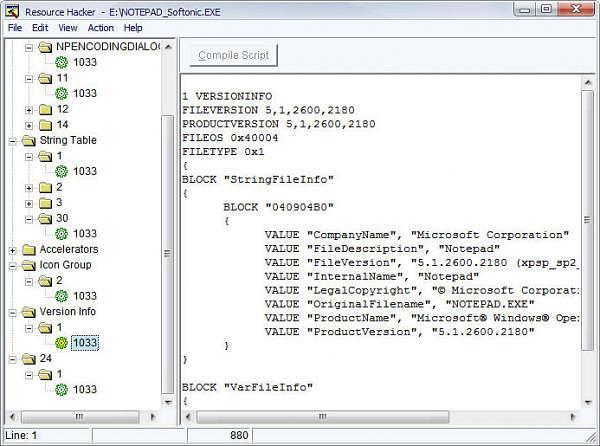600x446 pixels.
Task: Open the Action menu
Action: click(101, 28)
